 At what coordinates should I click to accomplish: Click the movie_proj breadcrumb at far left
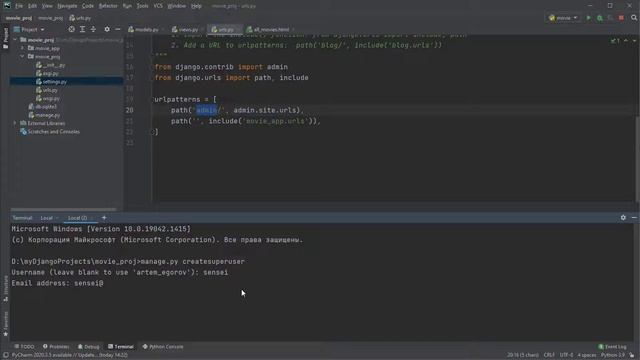19,18
